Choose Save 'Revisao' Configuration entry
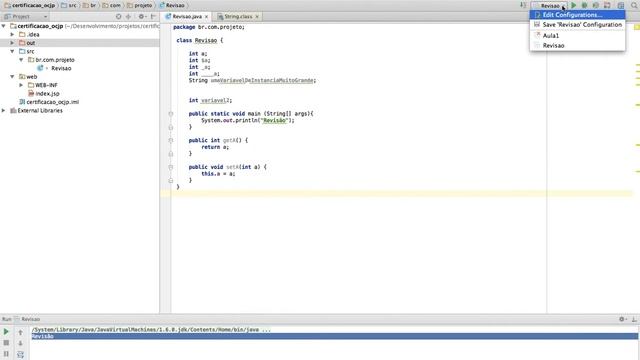Viewport: 640px width, 360px height. [577, 24]
